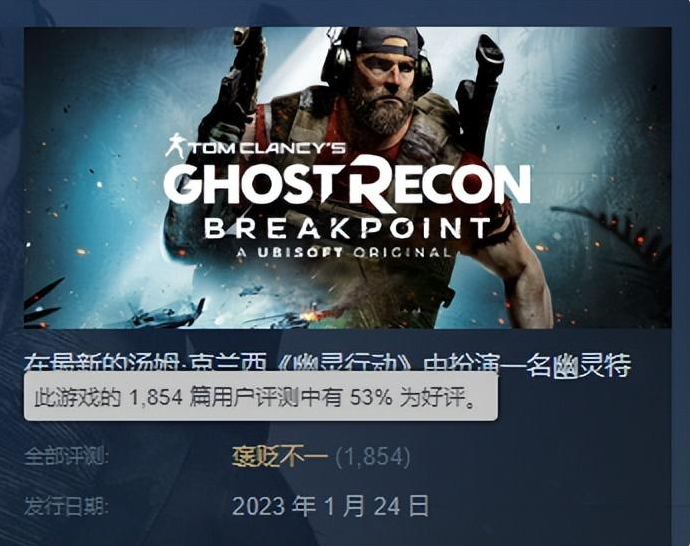
Task: Click the 全部评测 label
Action: (66, 456)
